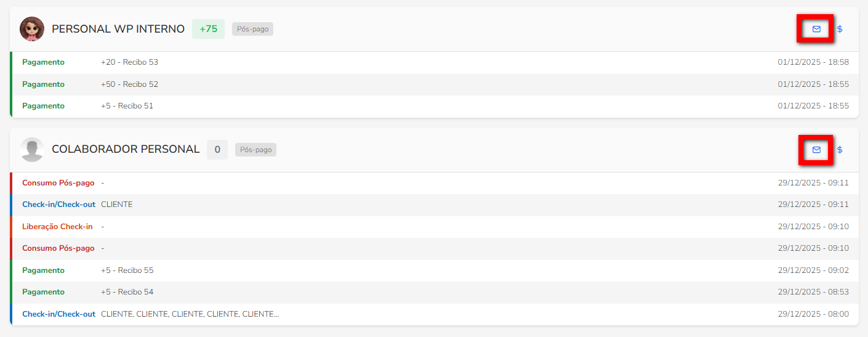
Task: Select the PERSONAL WP INTERNO header name
Action: coord(118,29)
